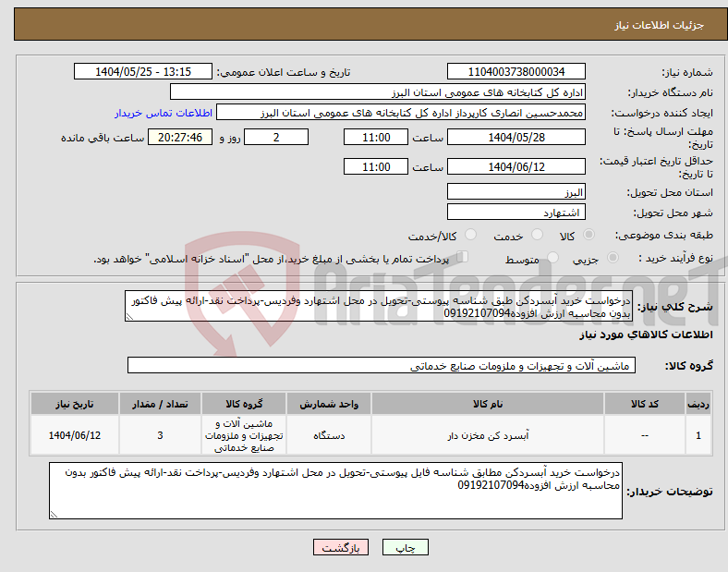Click the ردیف column header
Image resolution: width=728 pixels, height=572 pixels.
698,404
